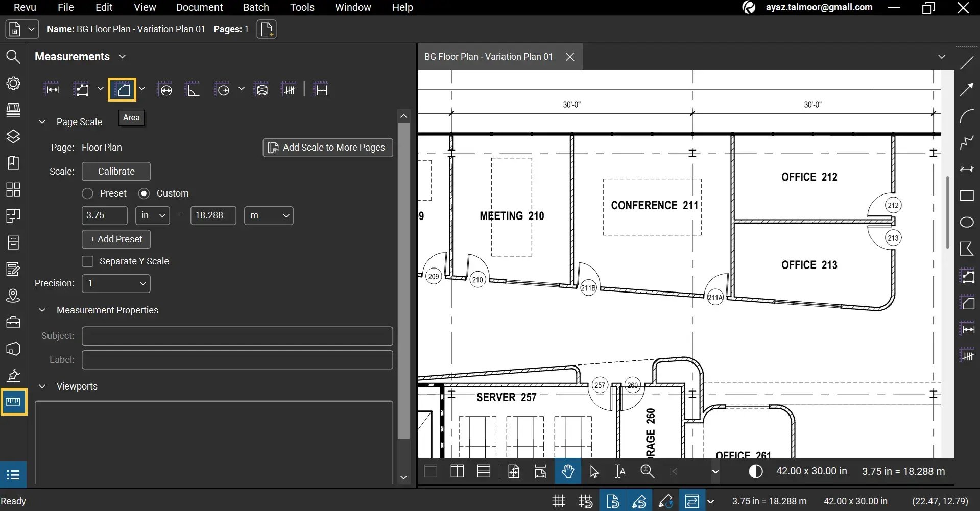Toggle Snap to Grid in status bar

click(586, 501)
